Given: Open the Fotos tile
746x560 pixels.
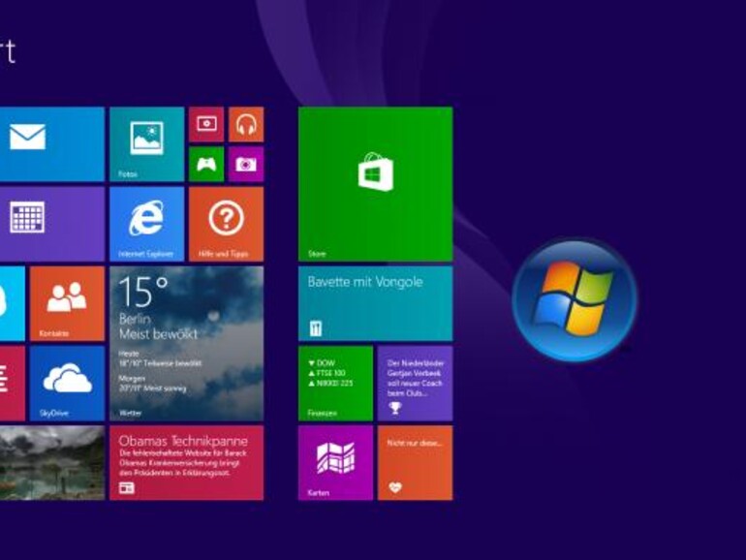Looking at the screenshot, I should (x=146, y=144).
